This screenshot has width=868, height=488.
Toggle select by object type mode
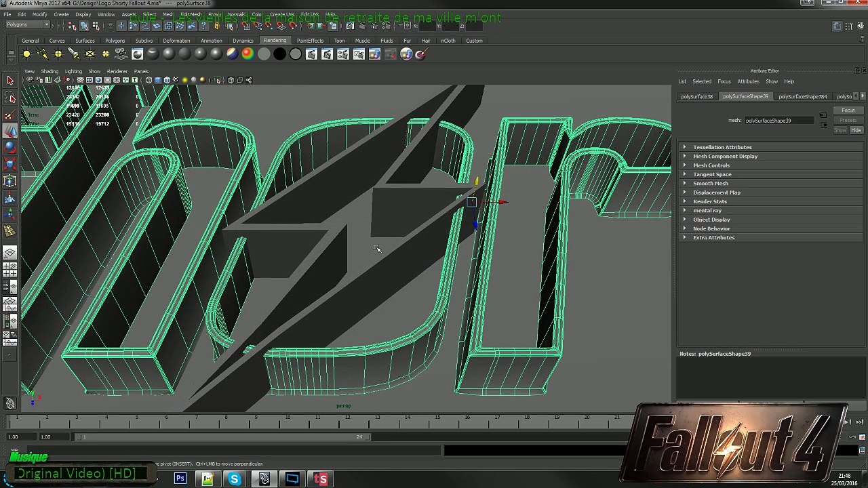(84, 26)
